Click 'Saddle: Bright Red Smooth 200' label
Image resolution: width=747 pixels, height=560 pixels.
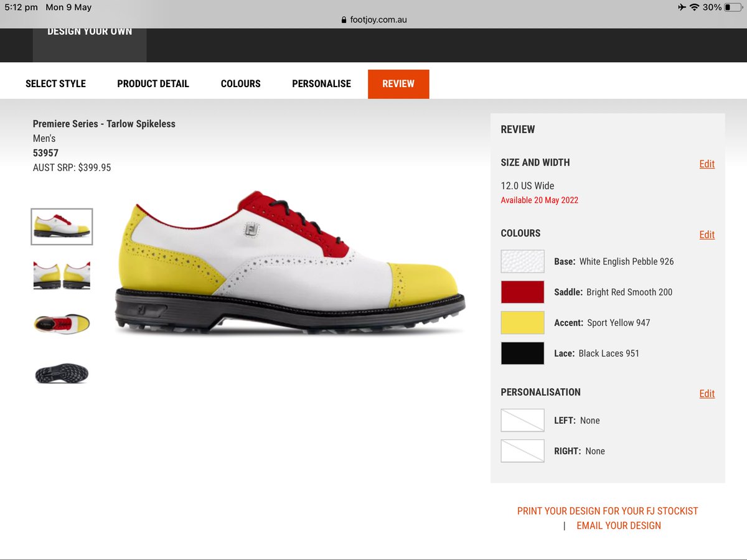[613, 292]
